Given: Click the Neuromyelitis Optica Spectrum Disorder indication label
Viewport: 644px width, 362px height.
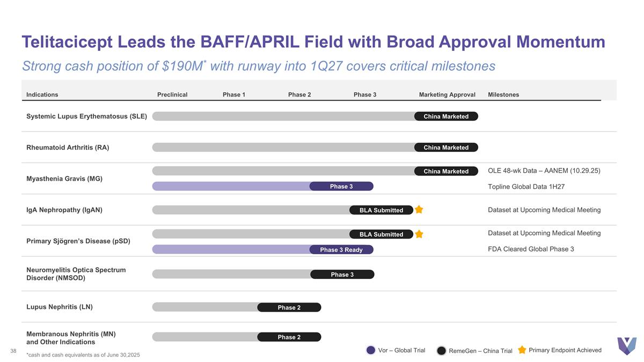Looking at the screenshot, I should [x=76, y=274].
